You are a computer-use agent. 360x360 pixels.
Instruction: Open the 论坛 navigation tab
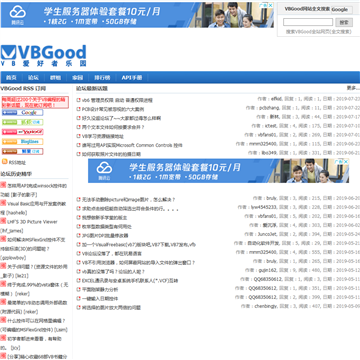coord(33,78)
